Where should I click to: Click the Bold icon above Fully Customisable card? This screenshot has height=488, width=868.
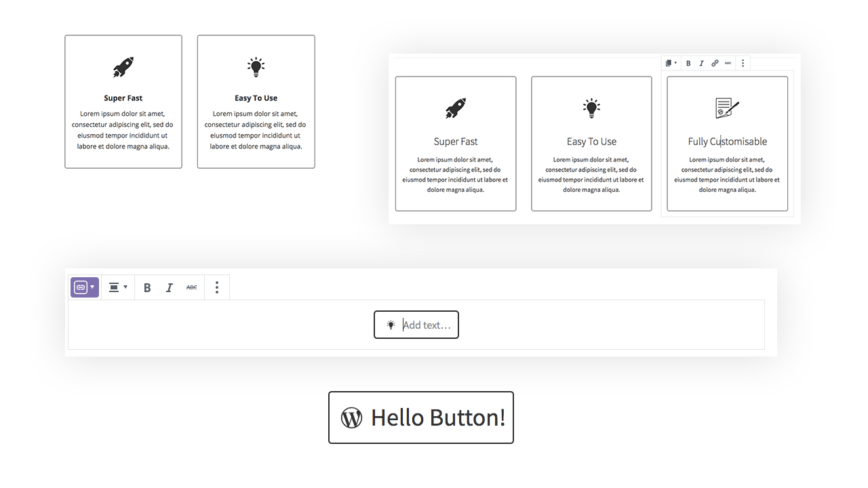[x=688, y=63]
